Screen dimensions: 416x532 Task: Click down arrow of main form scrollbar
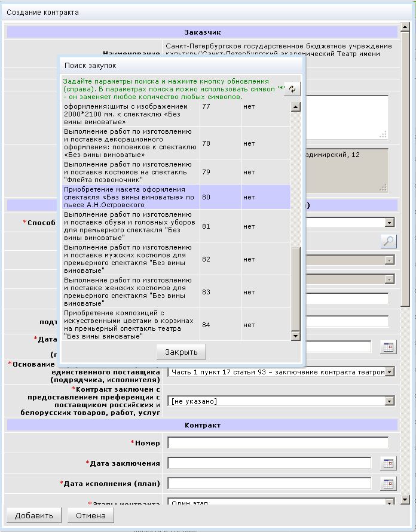[x=405, y=499]
